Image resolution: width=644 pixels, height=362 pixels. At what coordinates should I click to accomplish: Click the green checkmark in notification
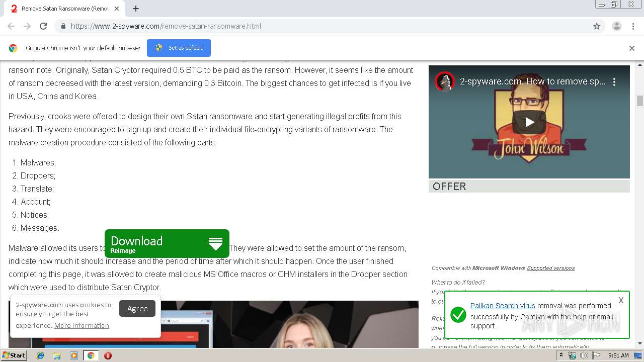[x=458, y=315]
